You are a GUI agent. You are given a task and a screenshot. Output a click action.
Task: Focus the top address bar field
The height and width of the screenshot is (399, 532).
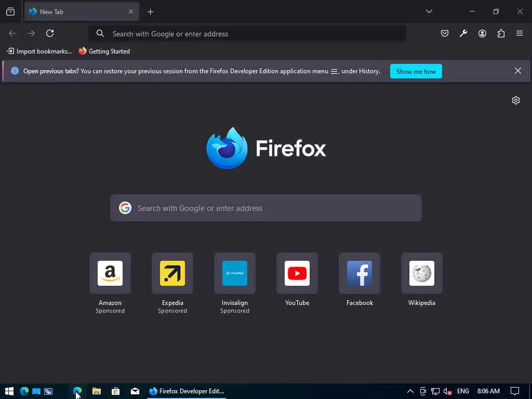tap(247, 34)
